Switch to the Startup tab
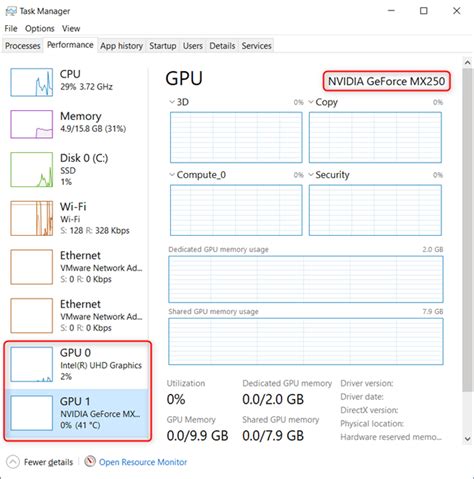Screen dimensions: 474x479 [162, 46]
